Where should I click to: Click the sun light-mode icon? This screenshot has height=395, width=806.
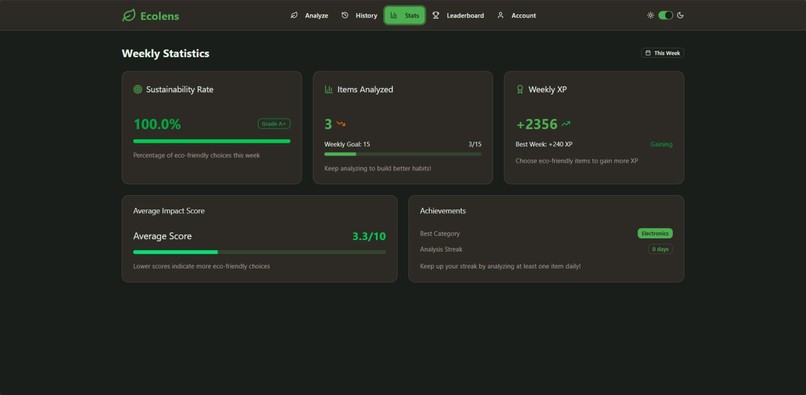pos(650,15)
